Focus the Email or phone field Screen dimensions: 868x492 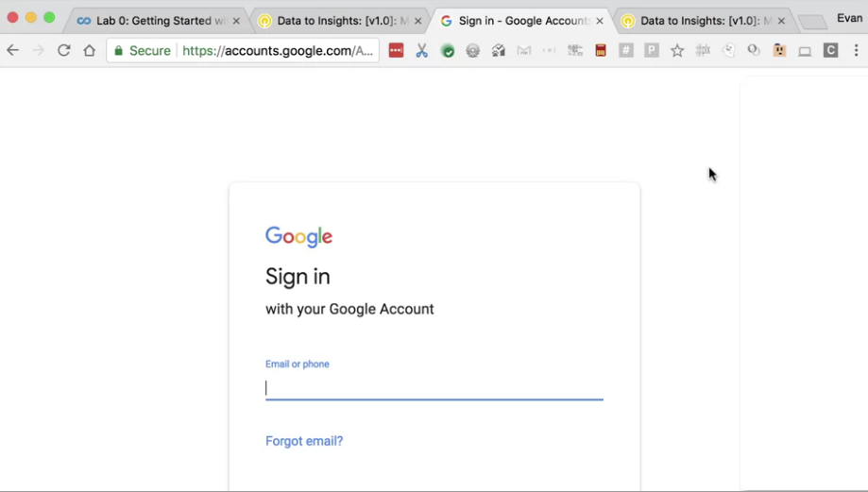(434, 387)
